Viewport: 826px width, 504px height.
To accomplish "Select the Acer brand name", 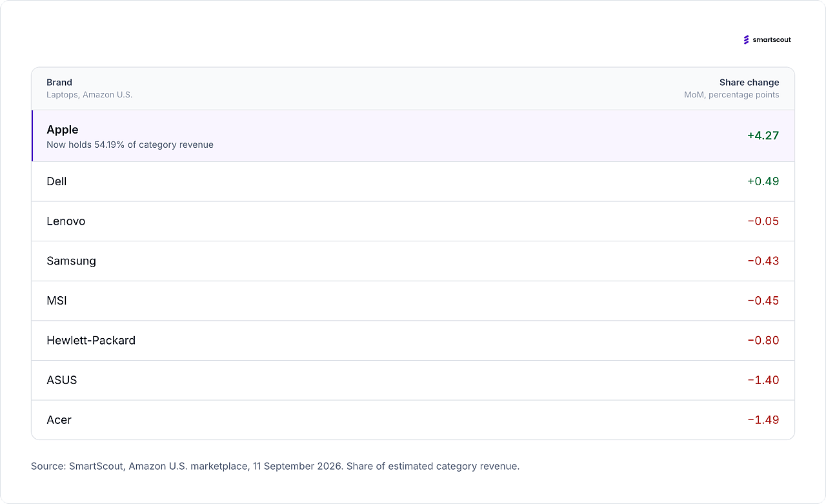I will (x=59, y=420).
